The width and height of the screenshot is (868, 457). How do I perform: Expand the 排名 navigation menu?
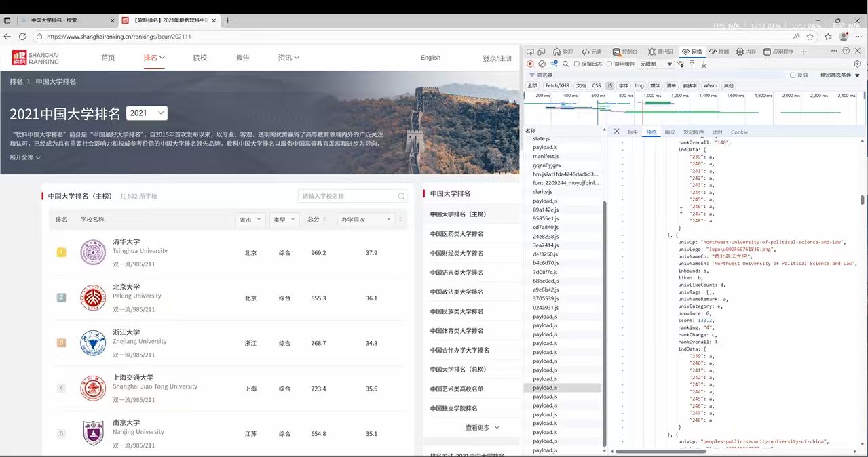pyautogui.click(x=154, y=58)
